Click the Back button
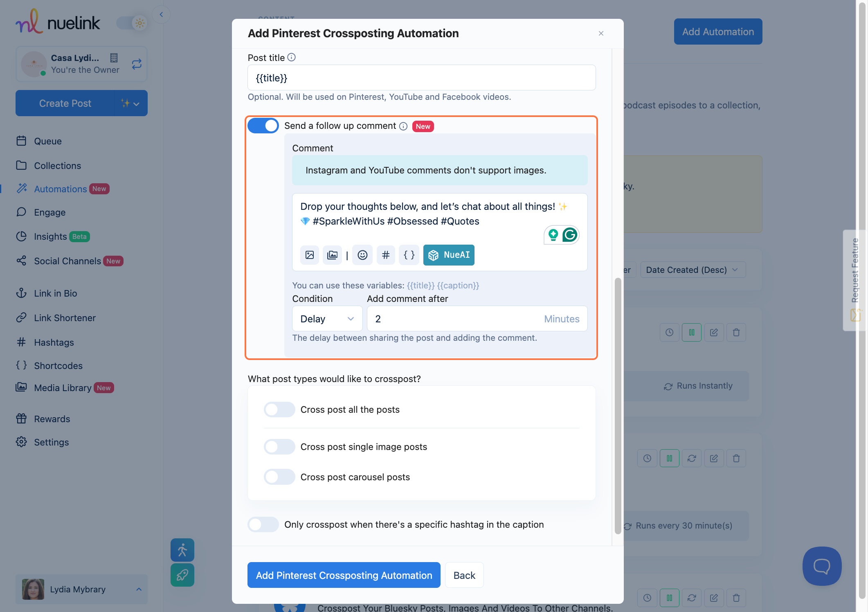This screenshot has width=868, height=612. 464,575
